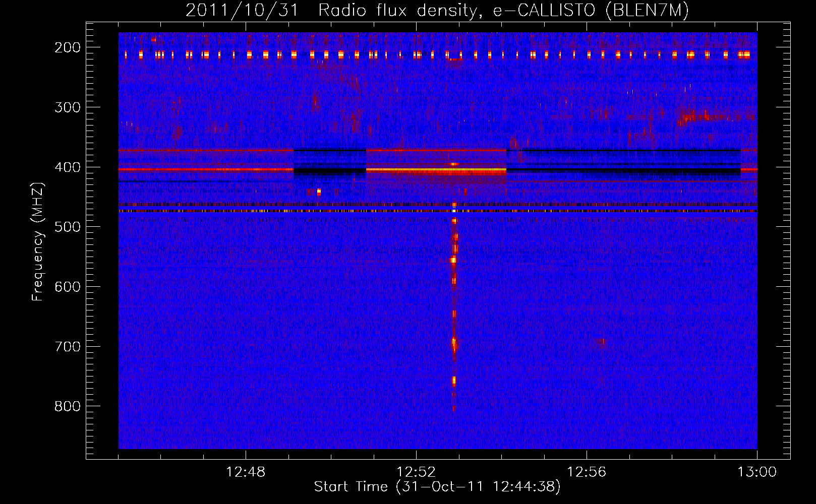Click the 12:56 time tick label
Screen dimensions: 816x504
coord(587,472)
